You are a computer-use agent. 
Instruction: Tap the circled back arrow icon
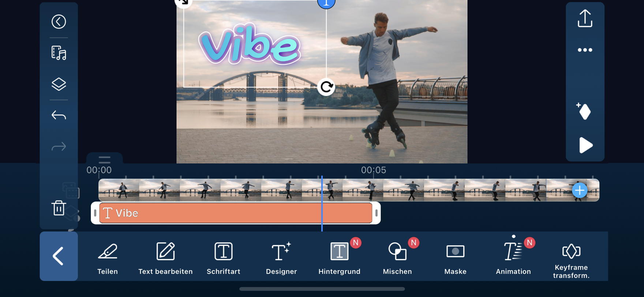[59, 22]
